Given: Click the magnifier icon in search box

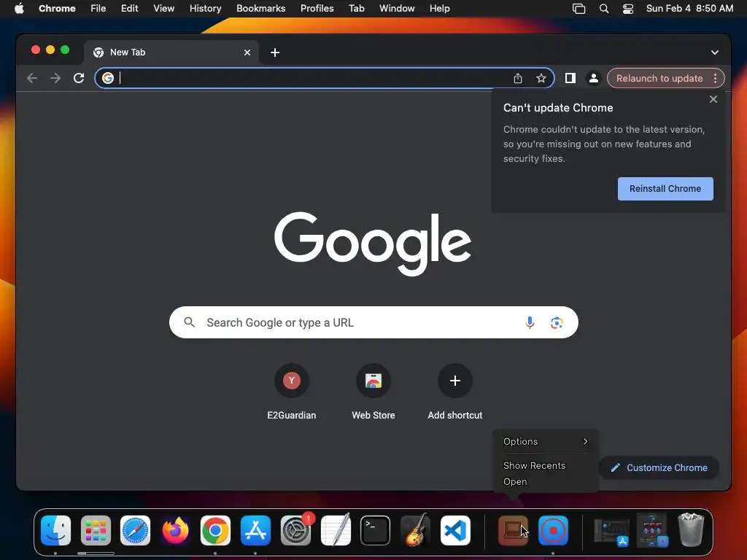Looking at the screenshot, I should (189, 322).
